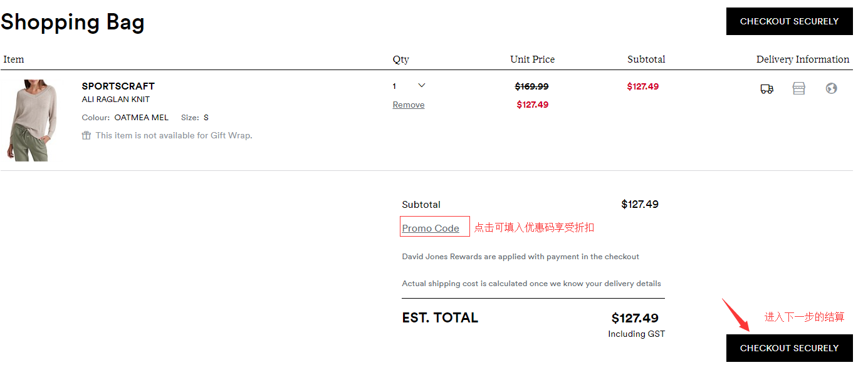Click the Delivery Information column header

point(802,59)
